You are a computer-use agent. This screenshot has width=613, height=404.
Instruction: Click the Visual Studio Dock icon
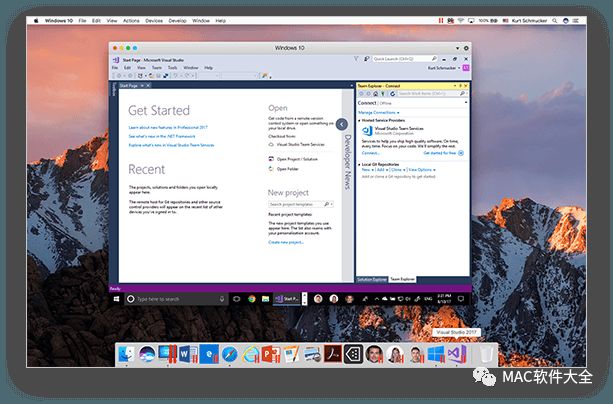point(457,354)
